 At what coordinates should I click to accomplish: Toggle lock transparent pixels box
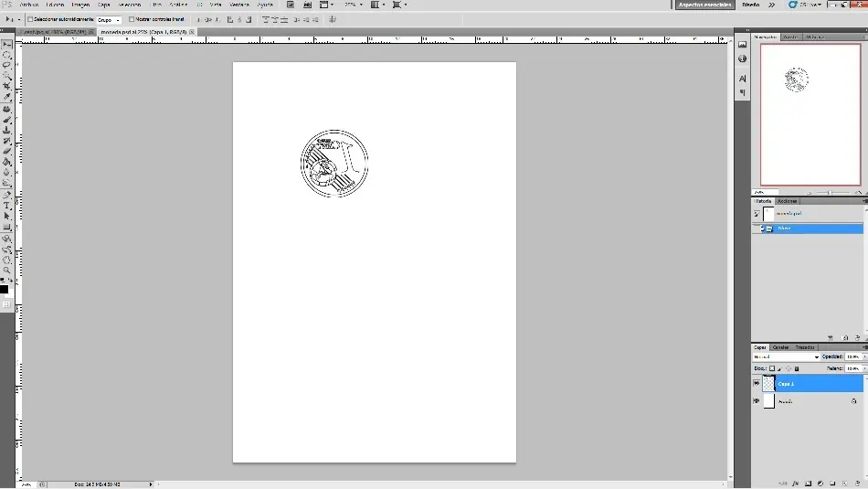coord(772,368)
